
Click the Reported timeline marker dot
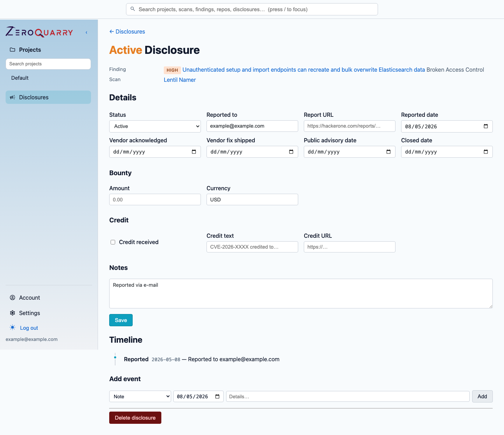coord(115,357)
